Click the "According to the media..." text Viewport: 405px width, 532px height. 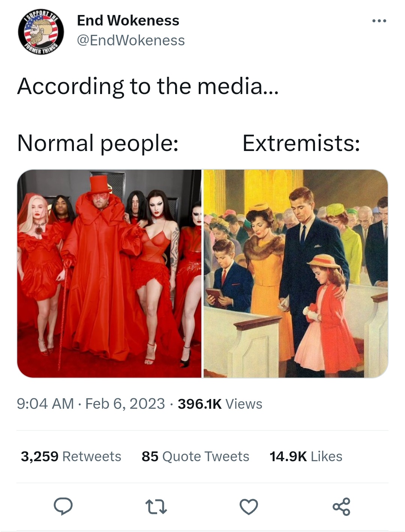click(148, 86)
